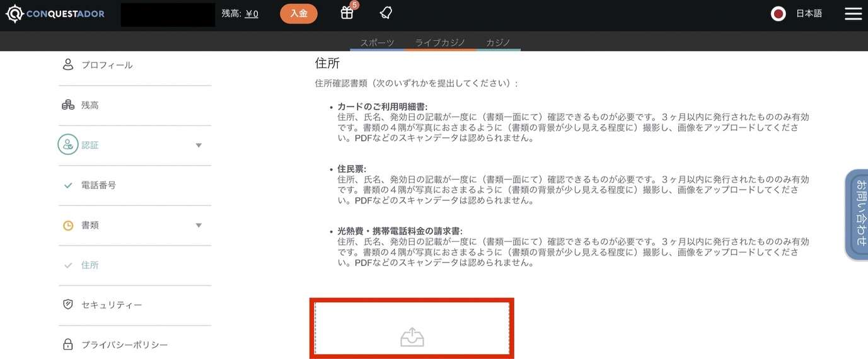
Task: Open the お問い合わせ contact side tab
Action: (x=857, y=214)
